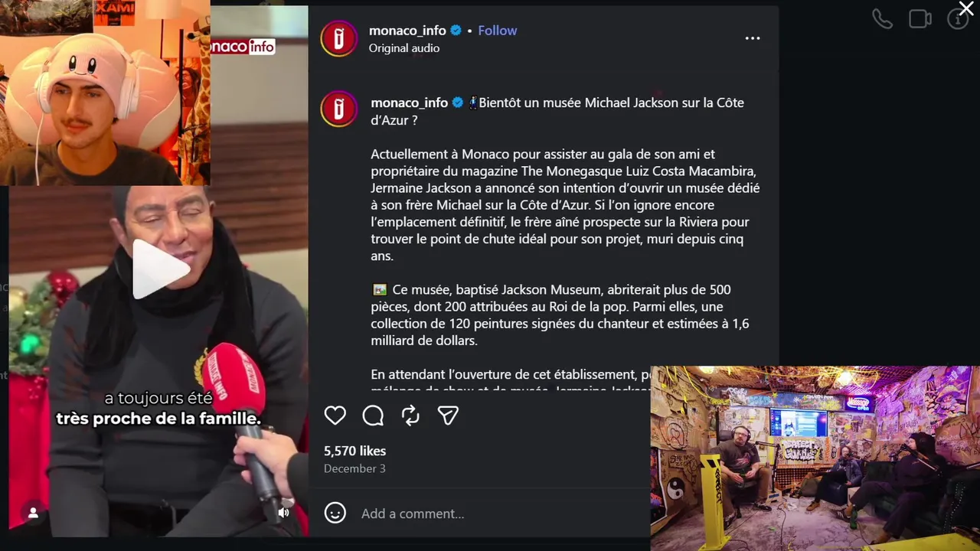Open the emoji picker in the comment box

pos(335,513)
